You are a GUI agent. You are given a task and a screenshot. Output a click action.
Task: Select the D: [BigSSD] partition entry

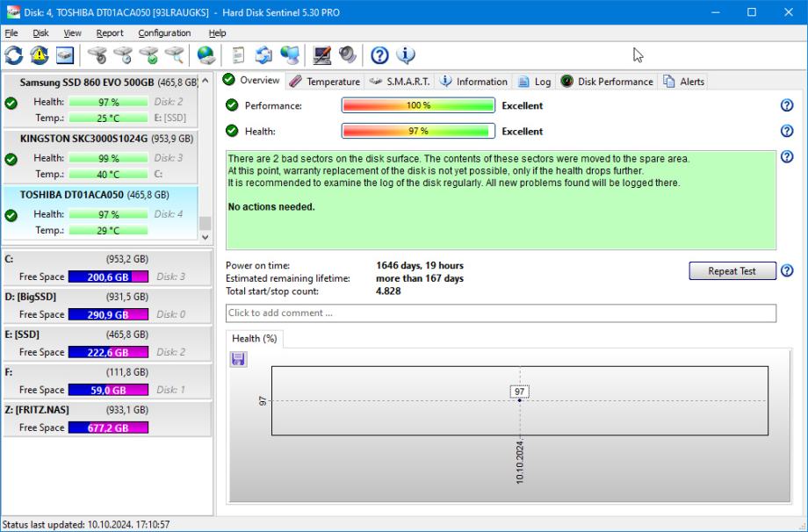107,306
